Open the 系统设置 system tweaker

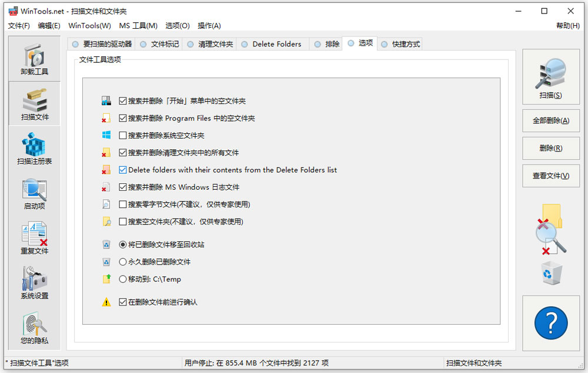click(35, 283)
